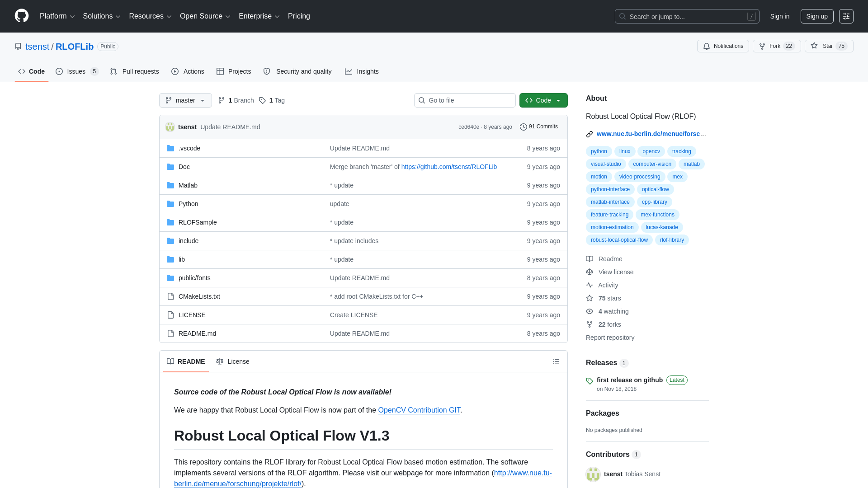Screen dimensions: 868x488
Task: Star the RLOFLib repository
Action: coord(829,46)
